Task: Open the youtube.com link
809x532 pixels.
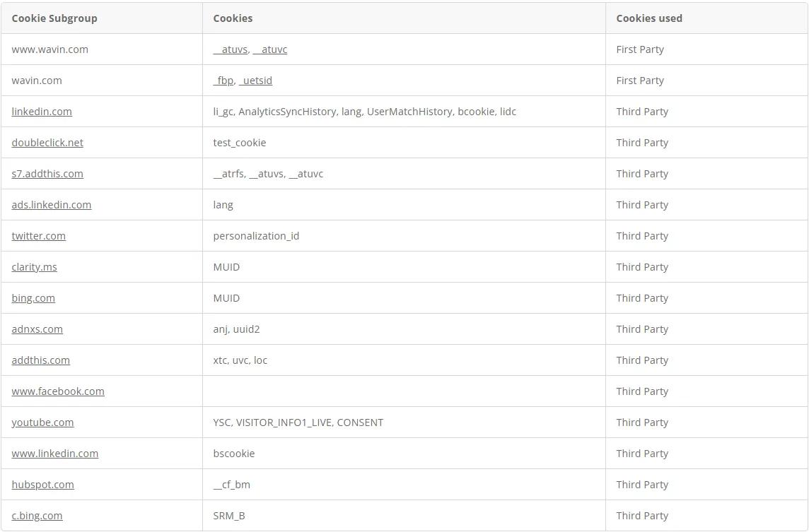Action: [x=43, y=422]
